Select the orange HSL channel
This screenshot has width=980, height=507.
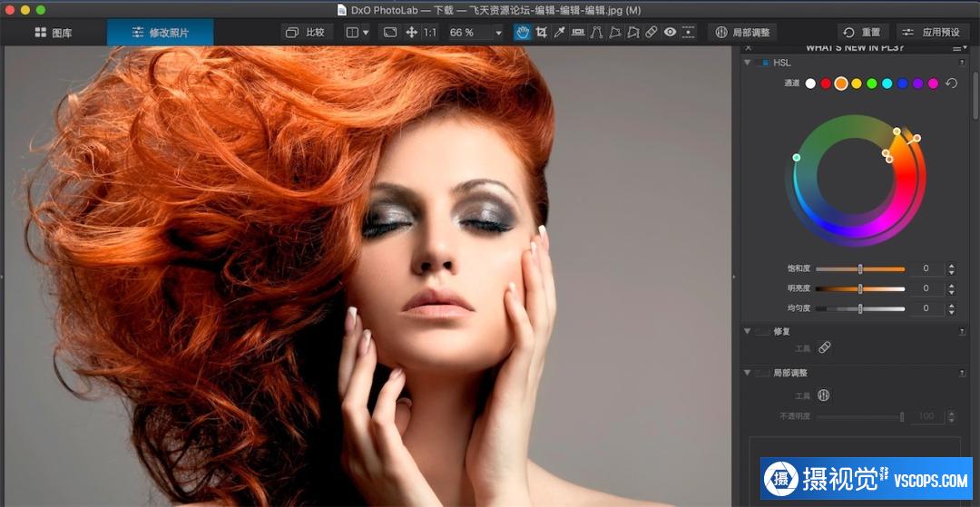841,83
